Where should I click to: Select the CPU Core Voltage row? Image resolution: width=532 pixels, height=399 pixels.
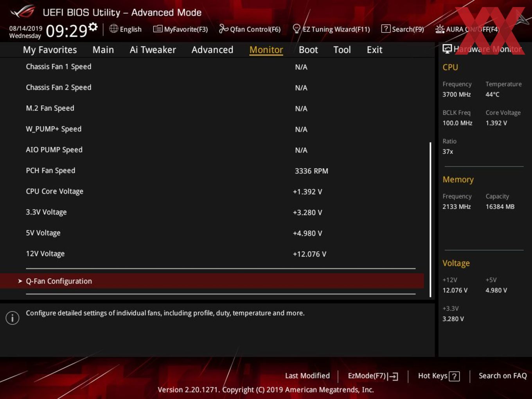click(x=212, y=191)
